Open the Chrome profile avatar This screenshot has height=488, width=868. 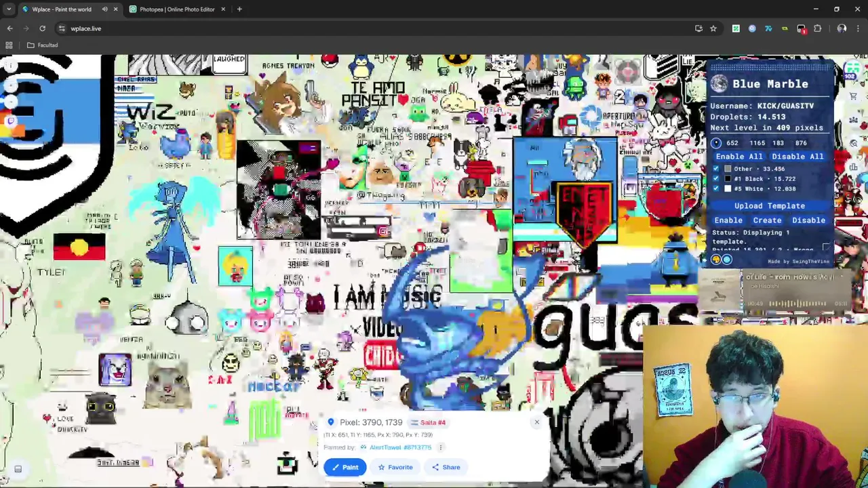[842, 28]
